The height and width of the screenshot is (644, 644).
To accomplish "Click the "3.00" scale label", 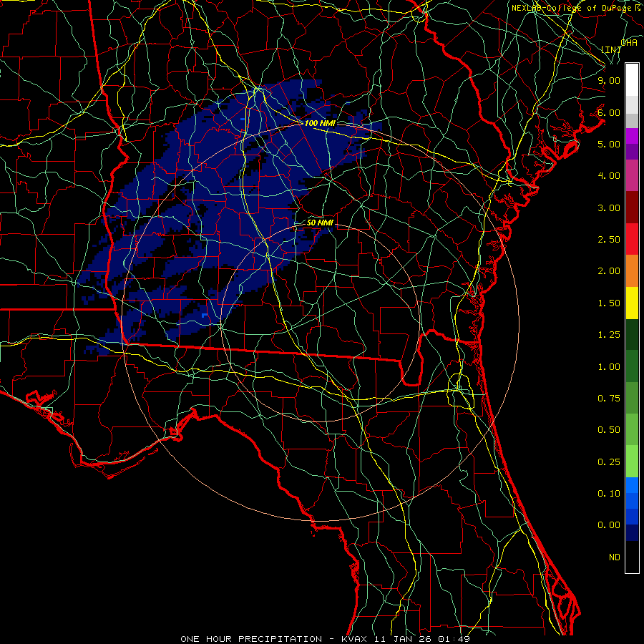I will [x=609, y=208].
